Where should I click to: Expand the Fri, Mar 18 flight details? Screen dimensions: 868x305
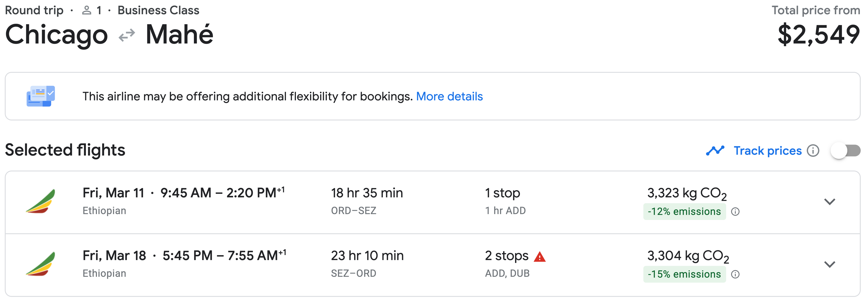[829, 264]
